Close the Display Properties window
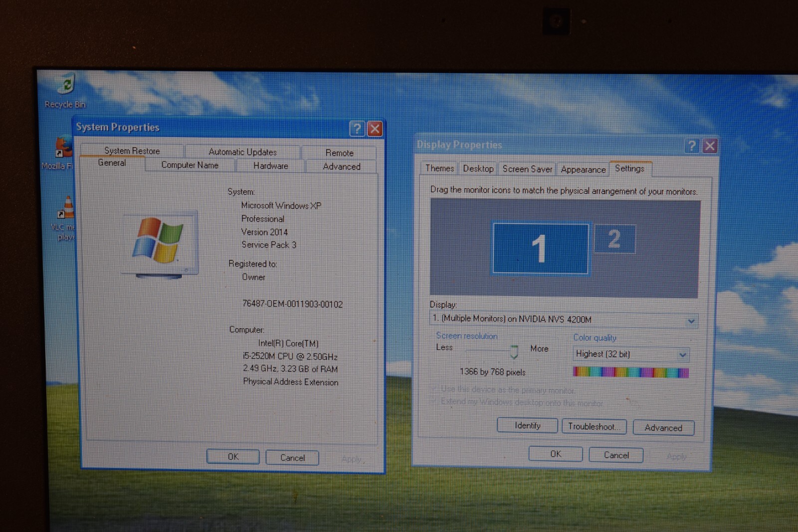798x532 pixels. tap(710, 146)
